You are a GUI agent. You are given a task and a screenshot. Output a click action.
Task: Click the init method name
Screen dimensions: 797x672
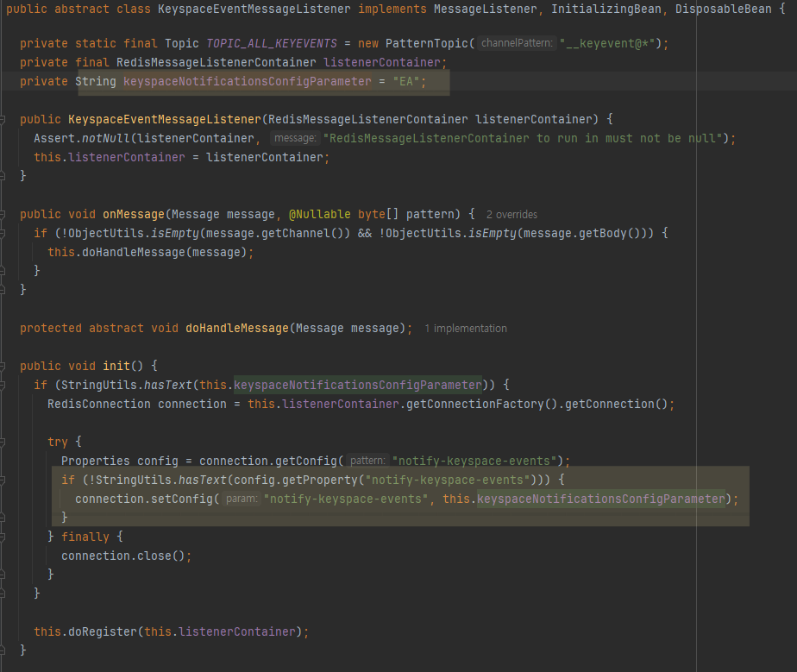[x=116, y=366]
